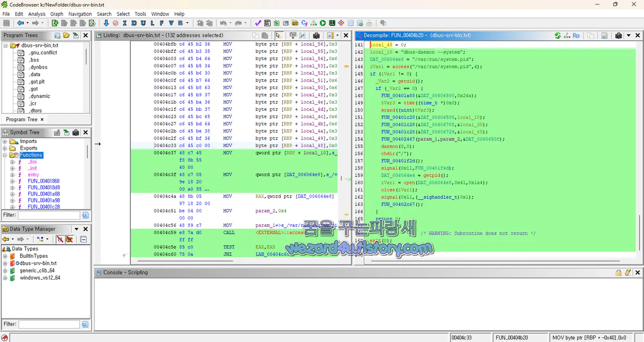The width and height of the screenshot is (644, 342).
Task: Expand the FUN_00401868 function node
Action: coord(12,181)
